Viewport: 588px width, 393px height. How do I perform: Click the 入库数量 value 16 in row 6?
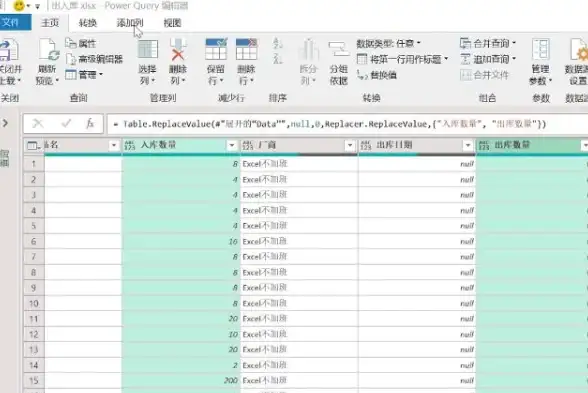tap(233, 241)
